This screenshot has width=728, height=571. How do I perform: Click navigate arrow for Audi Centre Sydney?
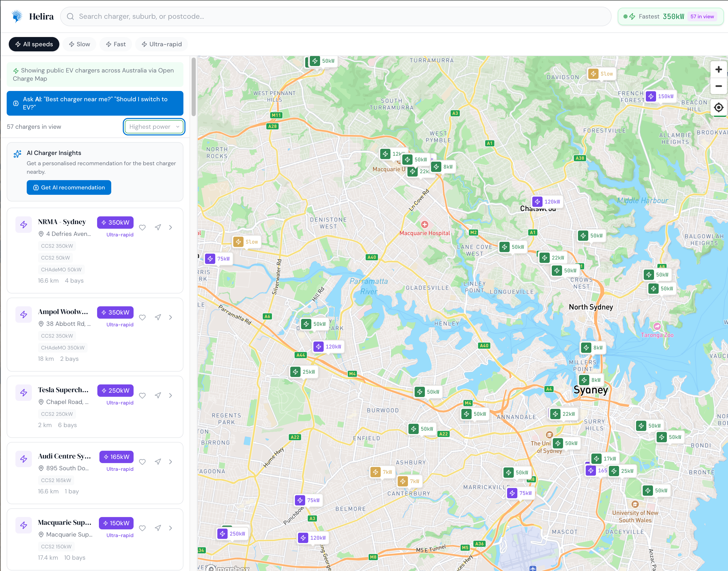[x=158, y=462]
